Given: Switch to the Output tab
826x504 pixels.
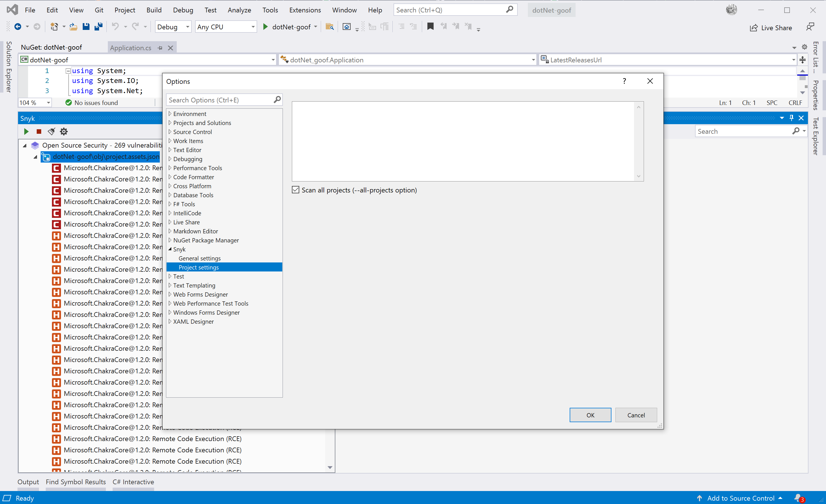Looking at the screenshot, I should tap(28, 481).
